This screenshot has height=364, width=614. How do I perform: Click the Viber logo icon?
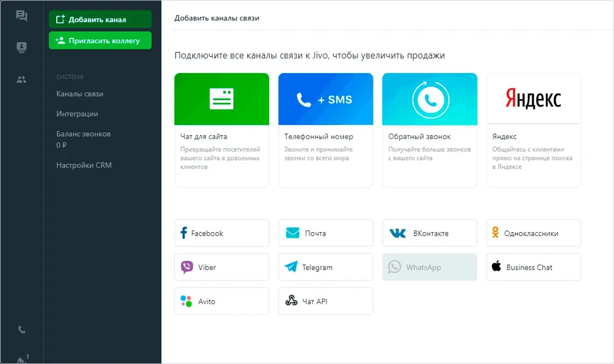click(x=187, y=267)
